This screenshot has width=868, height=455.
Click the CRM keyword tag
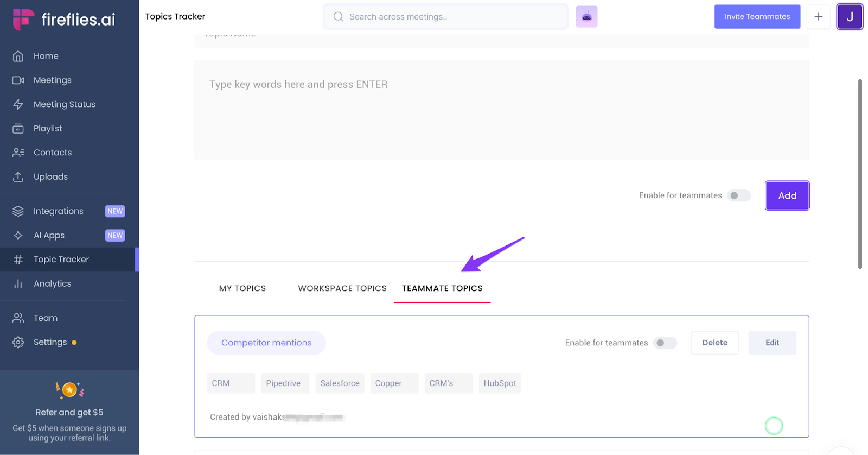[231, 383]
